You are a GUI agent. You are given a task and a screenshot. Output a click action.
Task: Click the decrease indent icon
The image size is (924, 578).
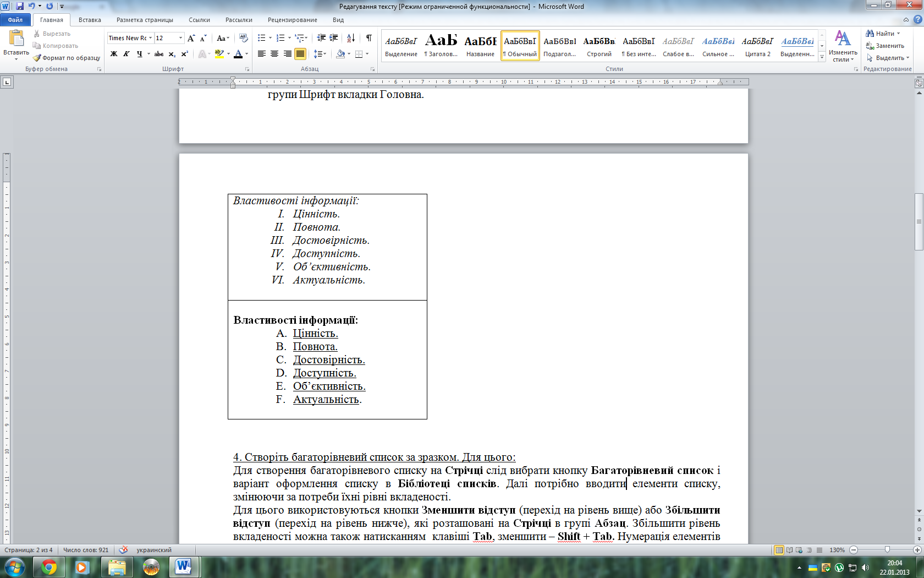[321, 38]
